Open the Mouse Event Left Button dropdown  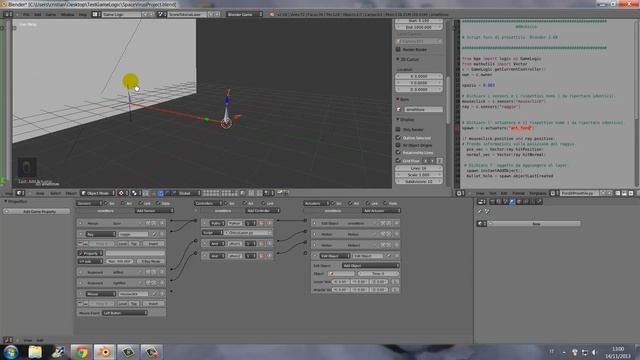(x=125, y=313)
